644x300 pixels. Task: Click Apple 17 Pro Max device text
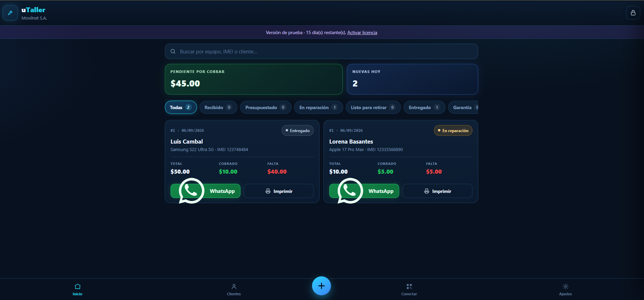tap(346, 149)
